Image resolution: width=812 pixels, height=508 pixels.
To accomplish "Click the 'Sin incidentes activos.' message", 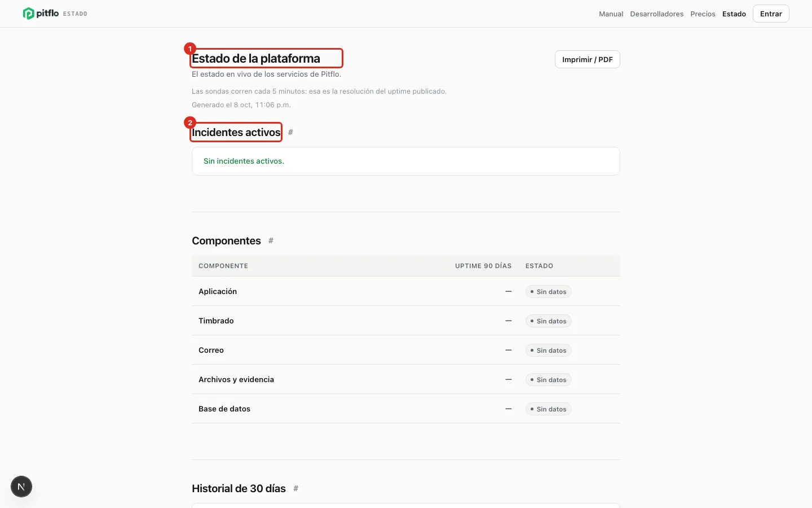I will point(244,161).
